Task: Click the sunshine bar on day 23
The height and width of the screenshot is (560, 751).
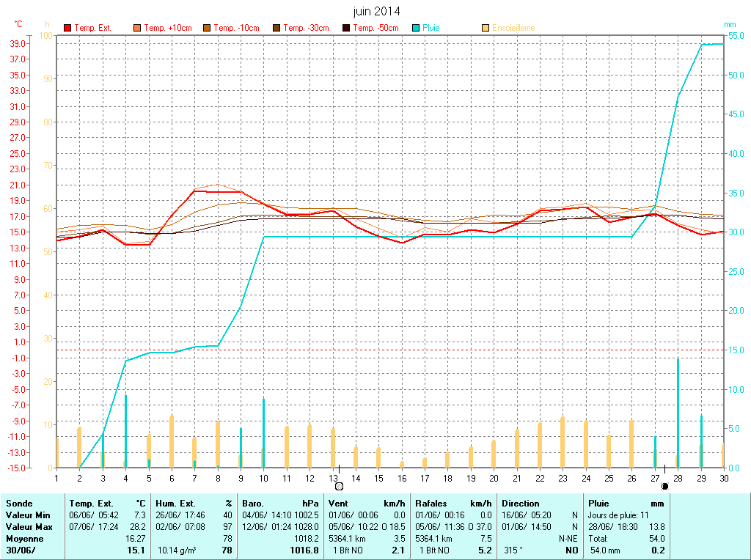Action: point(563,441)
